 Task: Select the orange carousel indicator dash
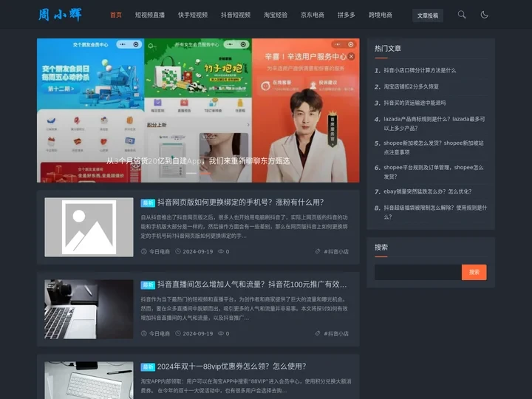coord(205,174)
